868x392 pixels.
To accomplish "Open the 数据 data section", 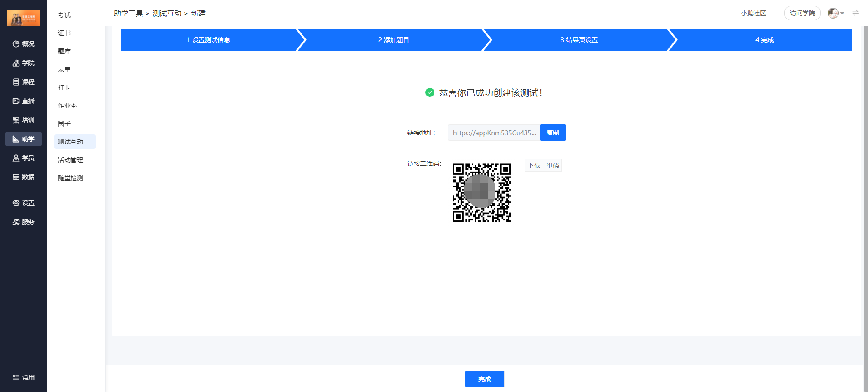I will pos(24,177).
